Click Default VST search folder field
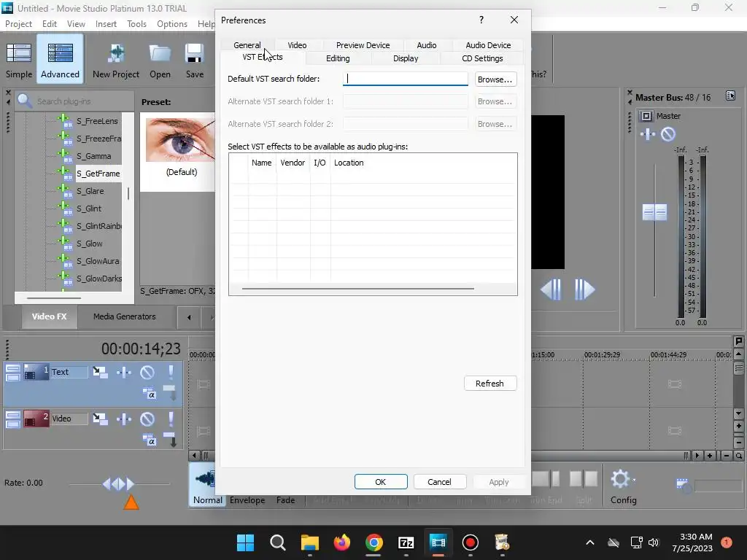747x560 pixels. click(405, 79)
